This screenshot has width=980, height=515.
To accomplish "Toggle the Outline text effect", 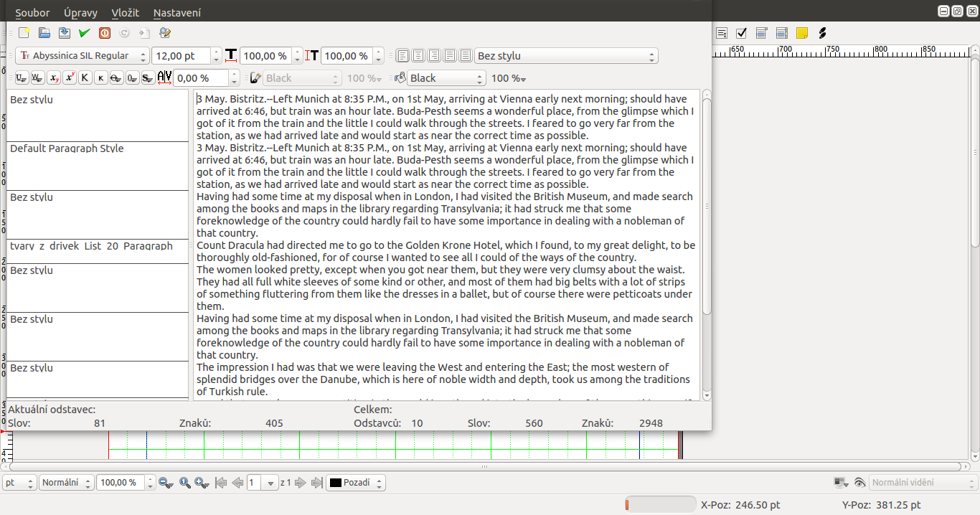I will pyautogui.click(x=132, y=77).
